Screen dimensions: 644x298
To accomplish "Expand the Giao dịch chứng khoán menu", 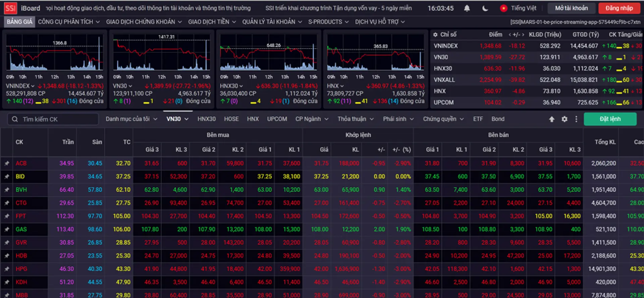I will click(144, 22).
